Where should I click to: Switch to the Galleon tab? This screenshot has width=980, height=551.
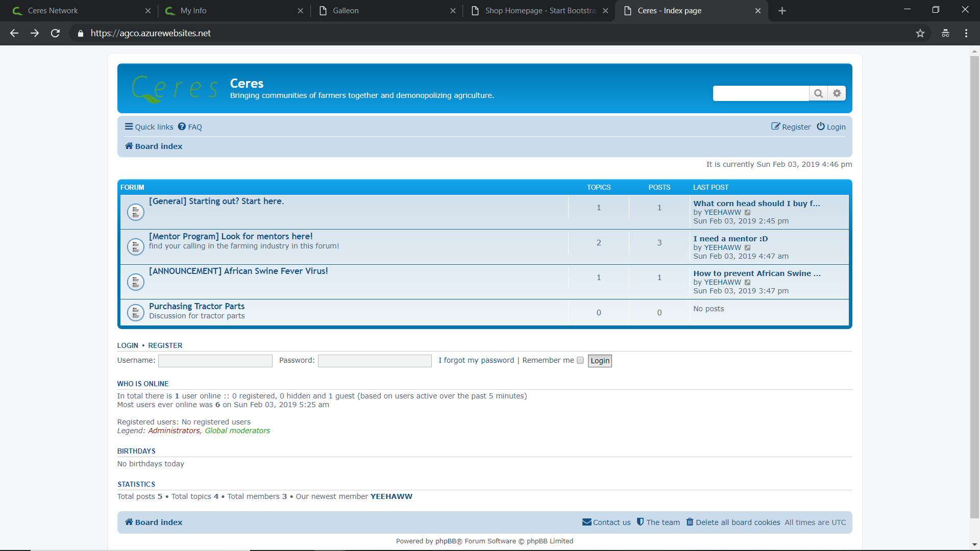pyautogui.click(x=346, y=11)
